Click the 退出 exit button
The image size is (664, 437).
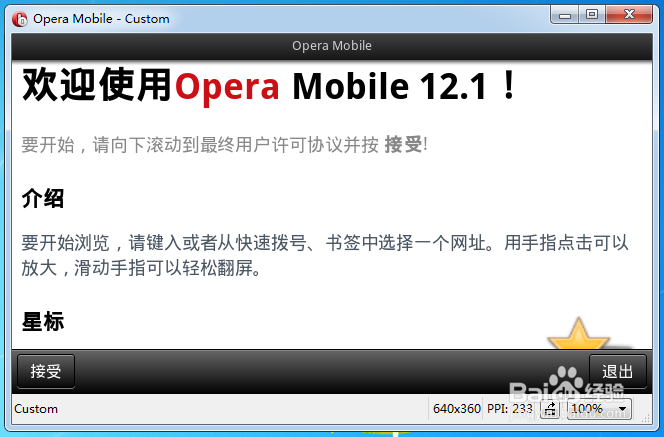coord(617,371)
